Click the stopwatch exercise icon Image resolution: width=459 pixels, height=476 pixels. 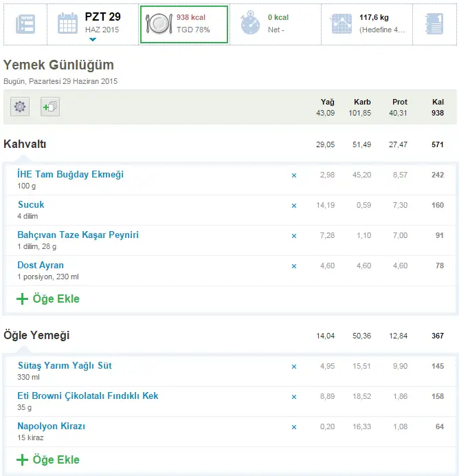(x=250, y=23)
